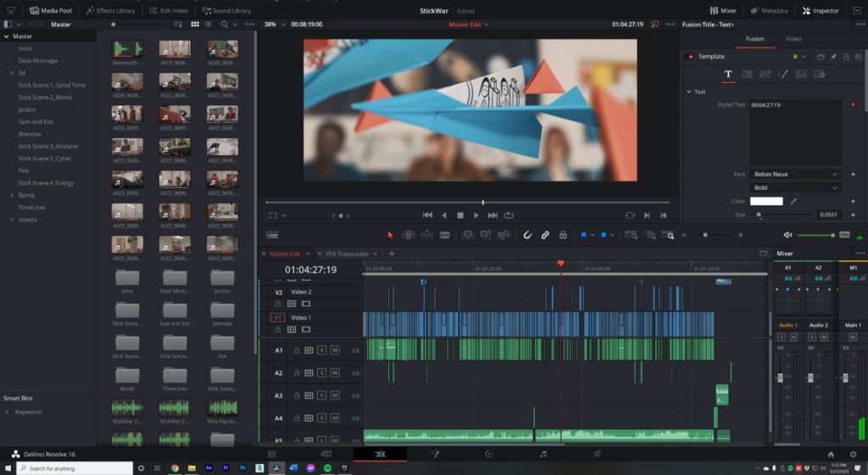
Task: Select the VFX Transcodes timeline tab
Action: 347,254
